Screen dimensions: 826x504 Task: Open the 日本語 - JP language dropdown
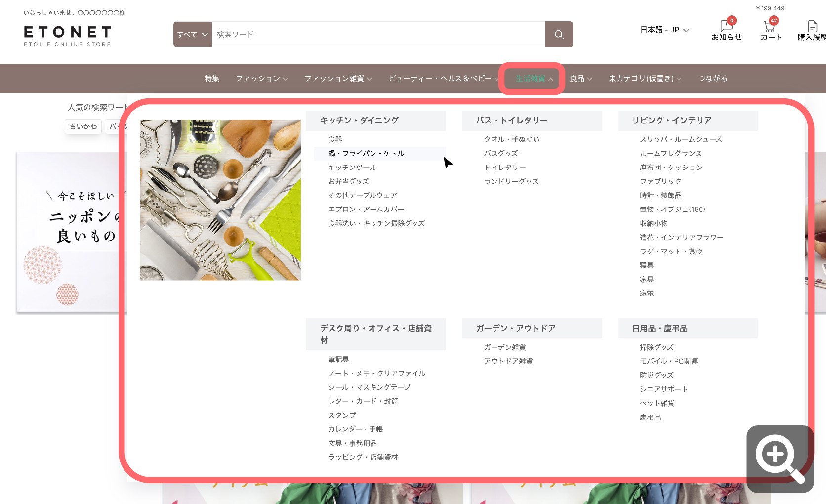point(664,30)
